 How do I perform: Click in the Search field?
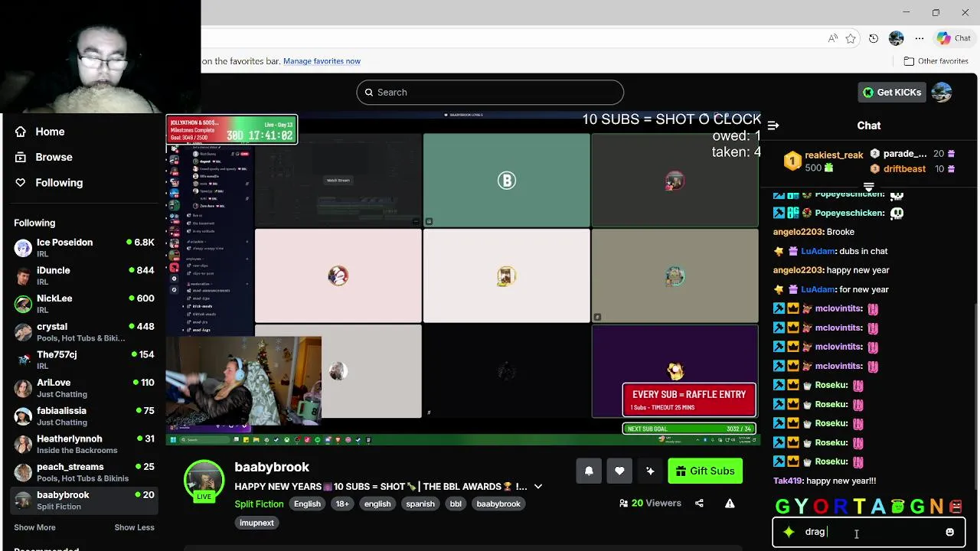[x=490, y=92]
